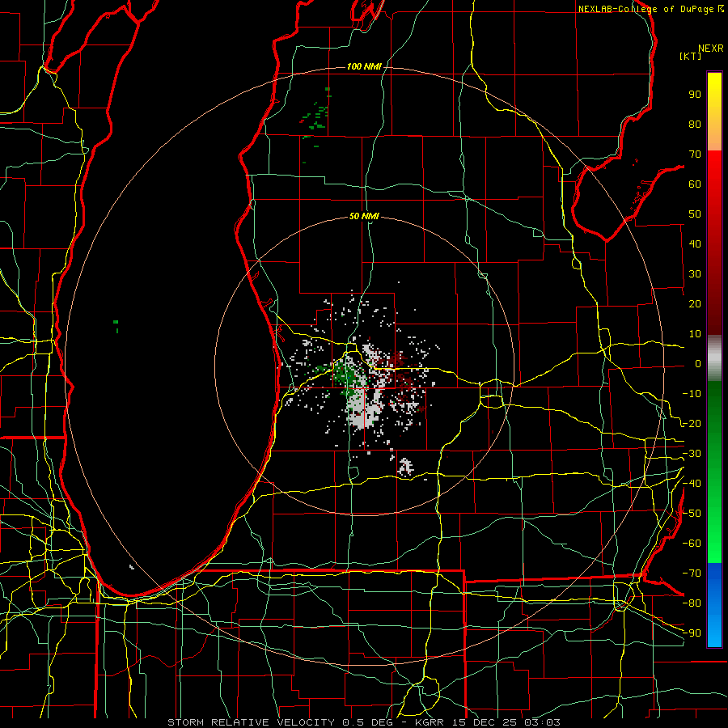Image resolution: width=728 pixels, height=728 pixels.
Task: Click the -20 value on the velocity scale
Action: tap(692, 423)
